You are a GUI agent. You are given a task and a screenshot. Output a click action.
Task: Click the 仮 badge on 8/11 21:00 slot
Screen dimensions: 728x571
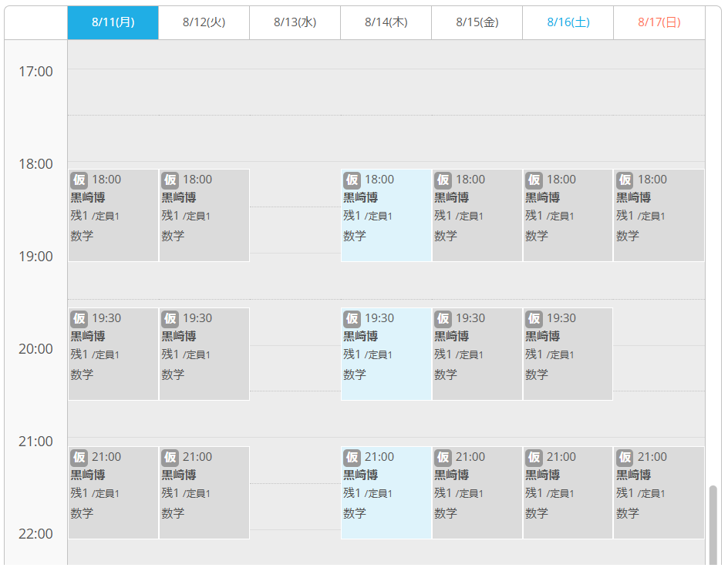coord(79,458)
